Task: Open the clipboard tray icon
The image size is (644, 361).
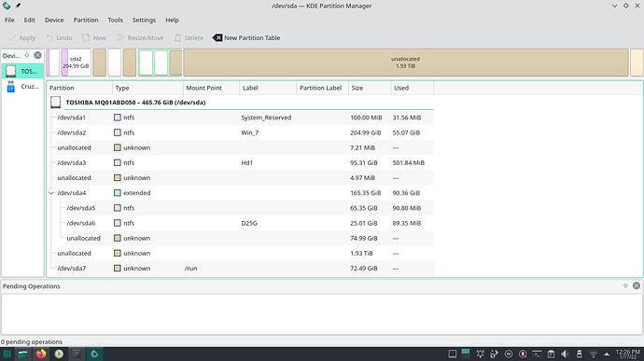Action: pos(551,354)
